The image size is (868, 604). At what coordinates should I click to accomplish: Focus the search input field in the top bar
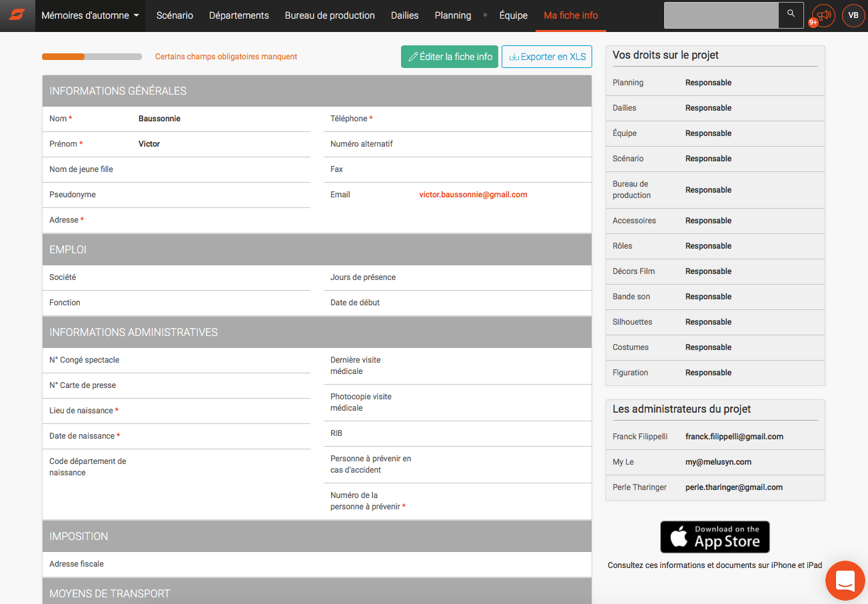[x=721, y=15]
